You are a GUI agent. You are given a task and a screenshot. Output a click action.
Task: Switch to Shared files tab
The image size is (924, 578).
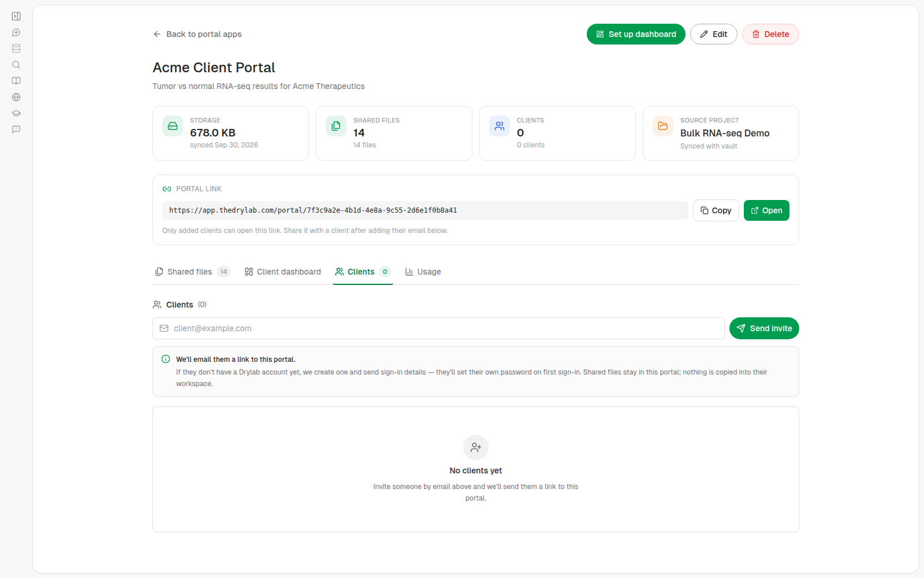coord(192,272)
